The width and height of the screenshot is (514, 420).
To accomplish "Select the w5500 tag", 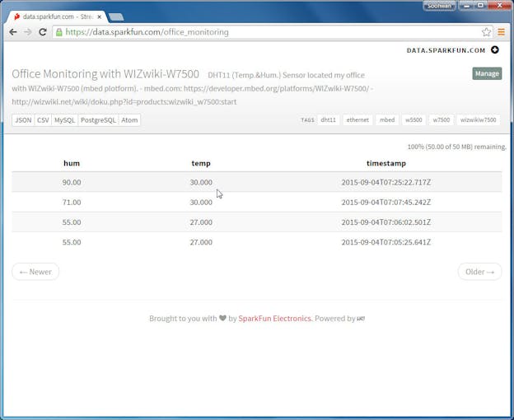I will tap(414, 120).
